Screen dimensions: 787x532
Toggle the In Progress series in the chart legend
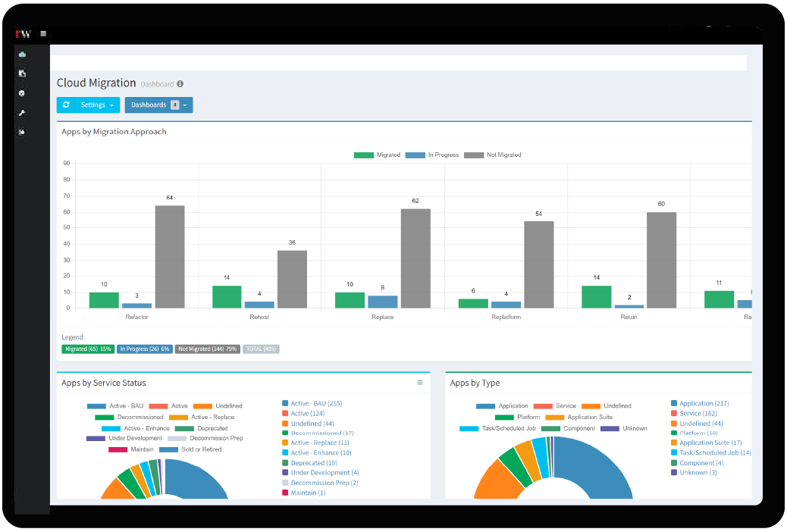(431, 155)
